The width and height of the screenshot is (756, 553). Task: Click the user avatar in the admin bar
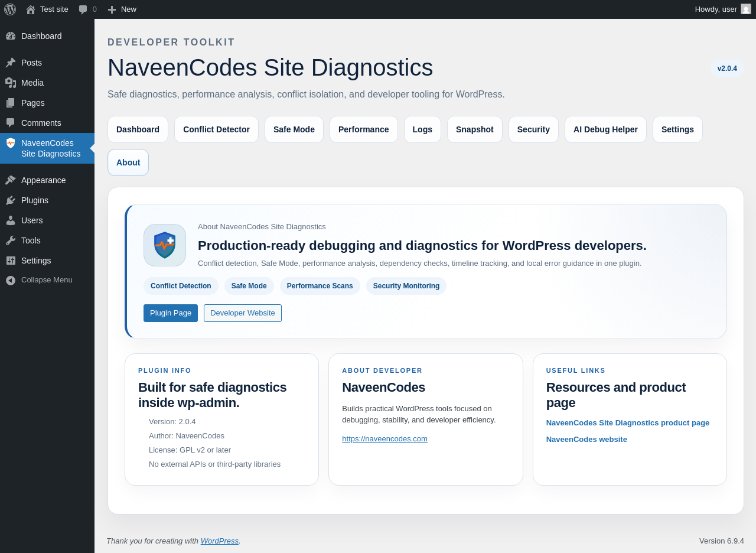(746, 9)
